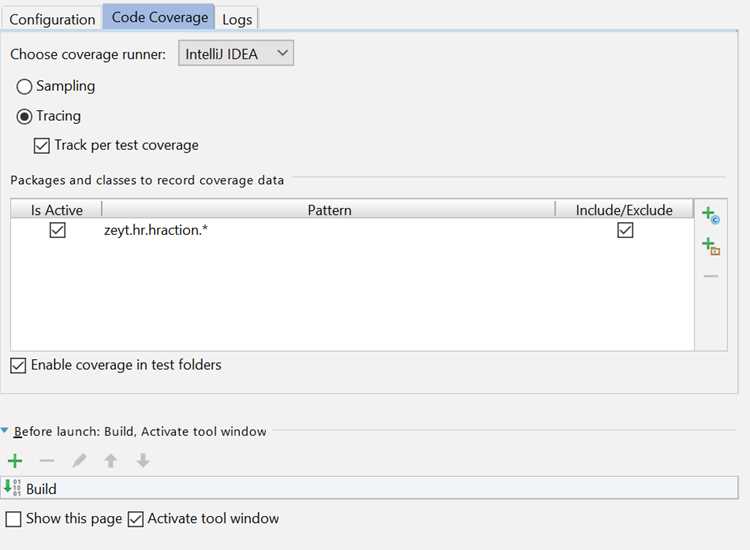Open the Logs tab
Image resolution: width=750 pixels, height=550 pixels.
click(237, 20)
